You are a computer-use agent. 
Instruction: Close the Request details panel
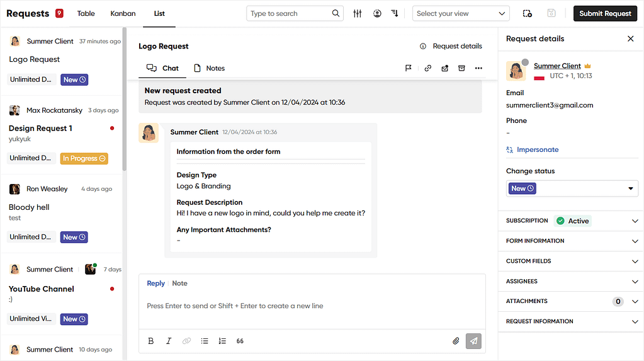631,38
